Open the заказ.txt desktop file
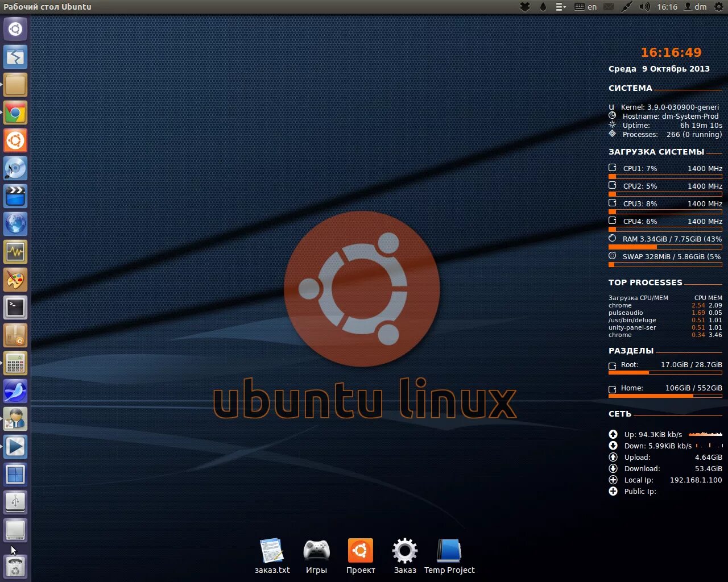The width and height of the screenshot is (728, 582). point(272,556)
